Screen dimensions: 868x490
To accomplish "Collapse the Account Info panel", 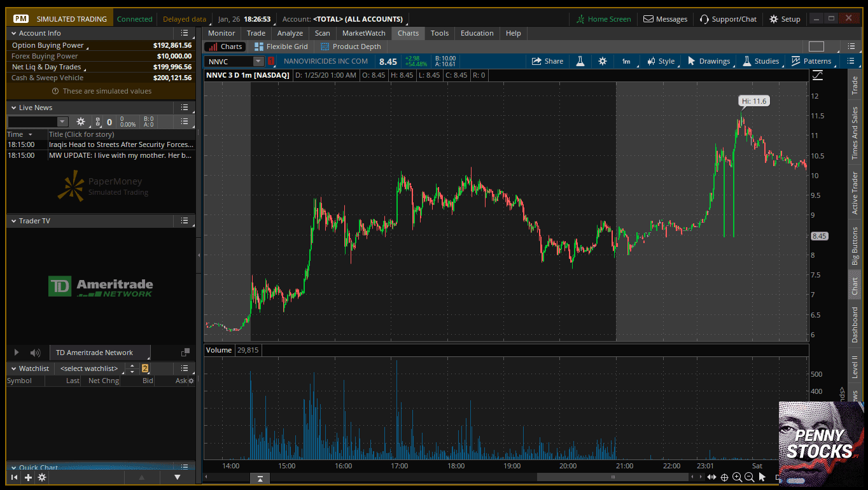I will 13,33.
